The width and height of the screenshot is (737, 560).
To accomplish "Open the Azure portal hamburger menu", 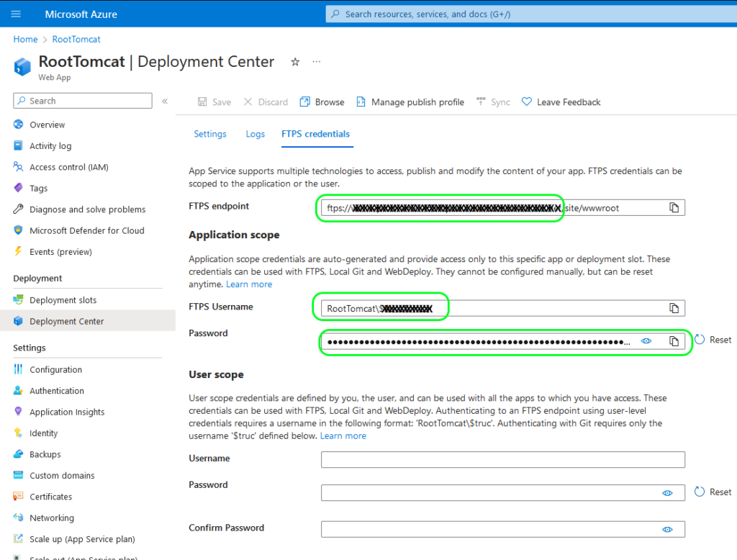I will (16, 14).
